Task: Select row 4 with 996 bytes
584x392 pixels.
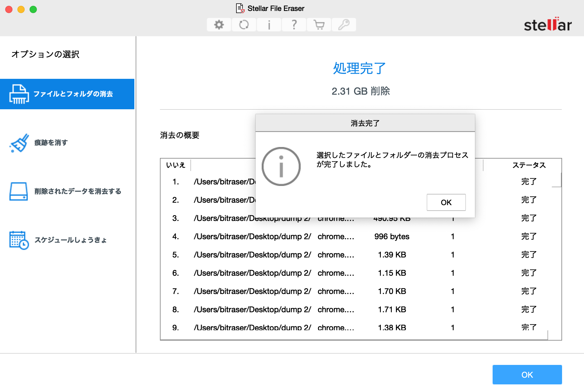Action: [x=361, y=236]
